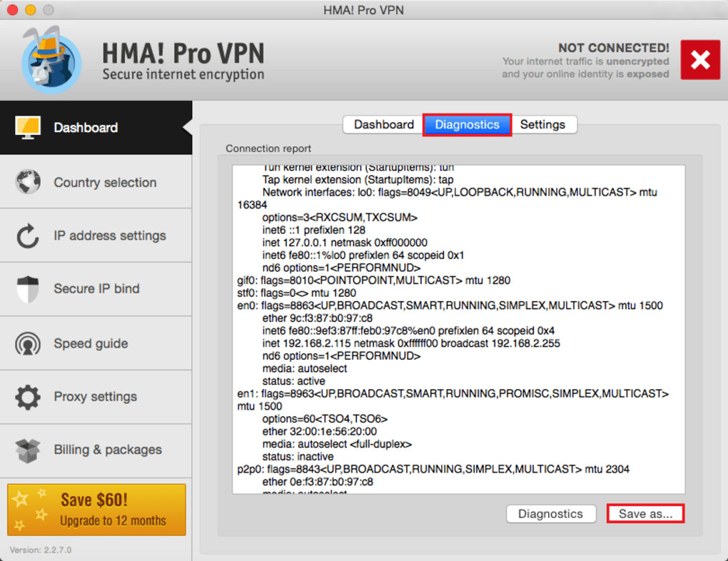Open Country selection in the sidebar
The image size is (728, 561).
[x=96, y=182]
